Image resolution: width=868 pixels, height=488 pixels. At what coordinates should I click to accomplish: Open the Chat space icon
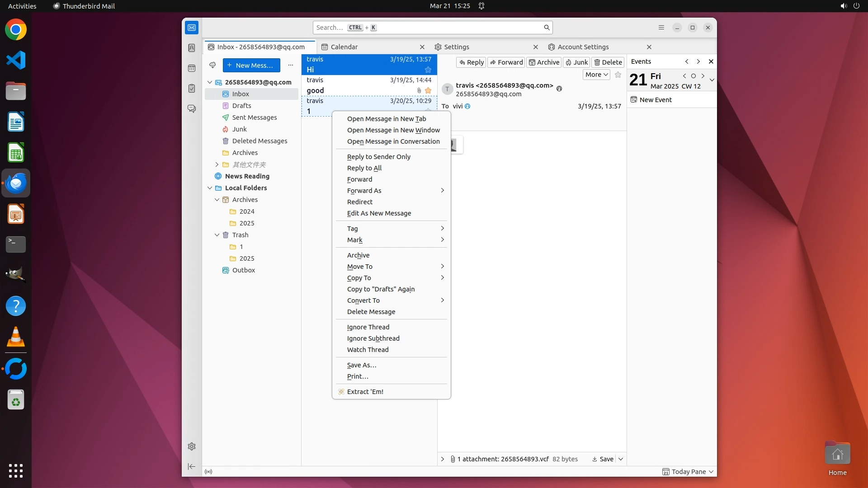pyautogui.click(x=192, y=109)
